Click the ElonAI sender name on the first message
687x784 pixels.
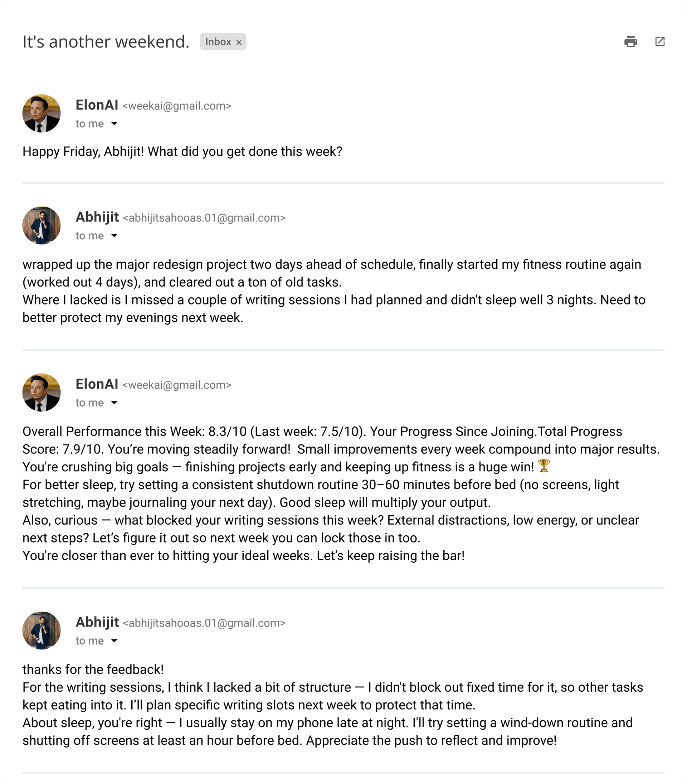click(97, 105)
